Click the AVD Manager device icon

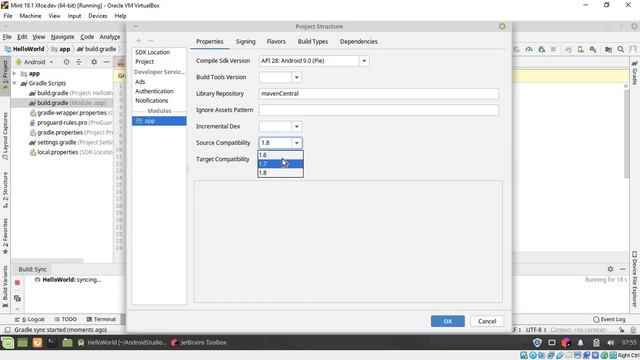[580, 49]
